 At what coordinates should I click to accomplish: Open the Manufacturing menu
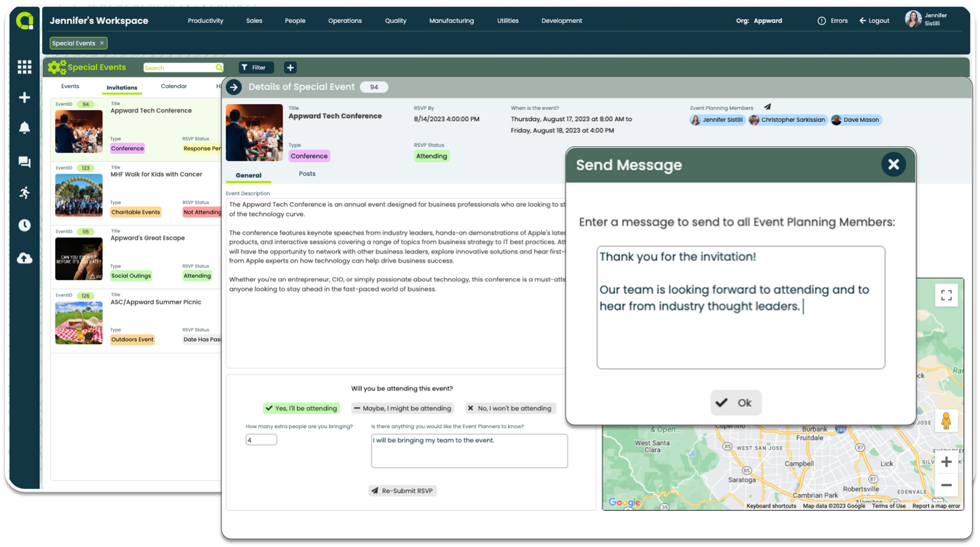[x=451, y=21]
